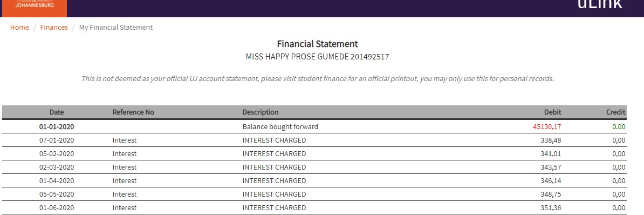Click the Financial Statement heading

[318, 44]
